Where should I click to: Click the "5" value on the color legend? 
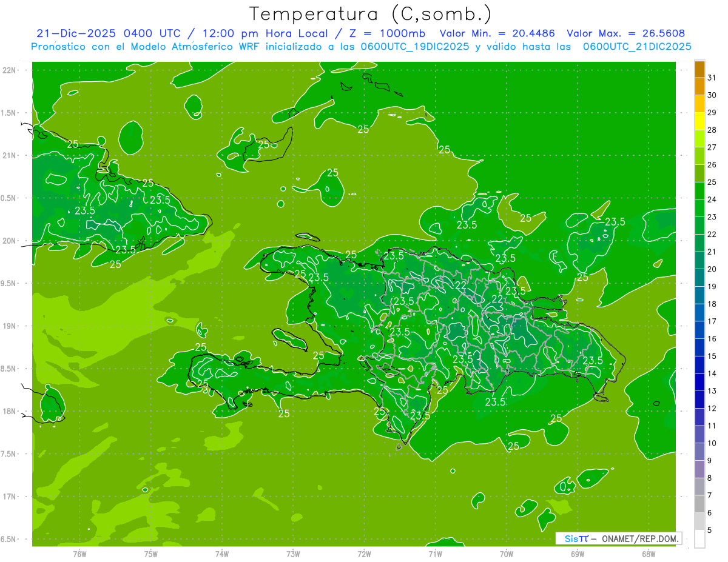(710, 530)
